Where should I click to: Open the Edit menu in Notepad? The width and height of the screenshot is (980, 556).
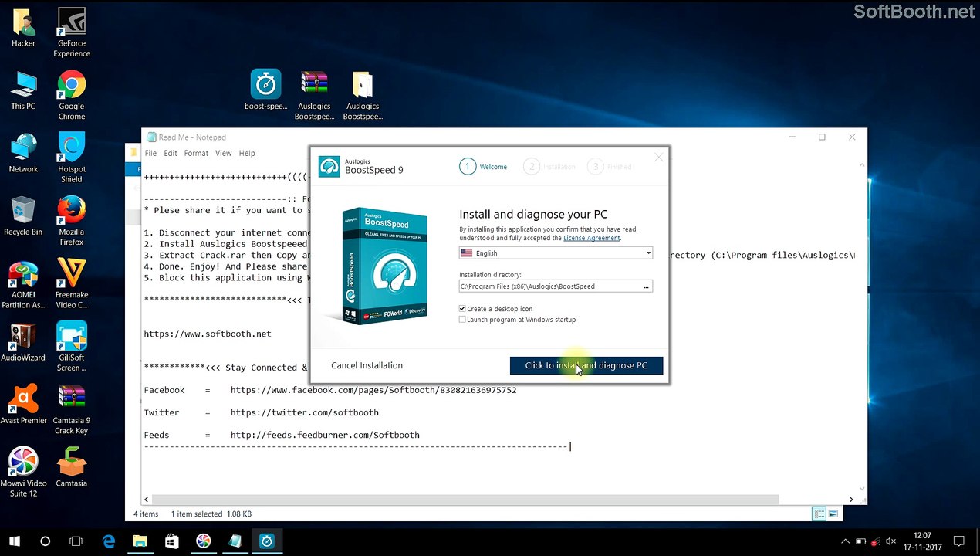point(171,153)
